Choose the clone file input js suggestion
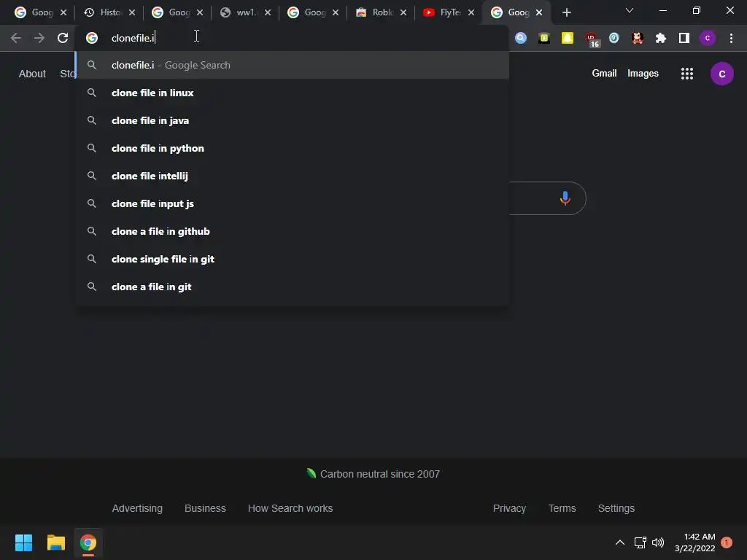 click(292, 203)
